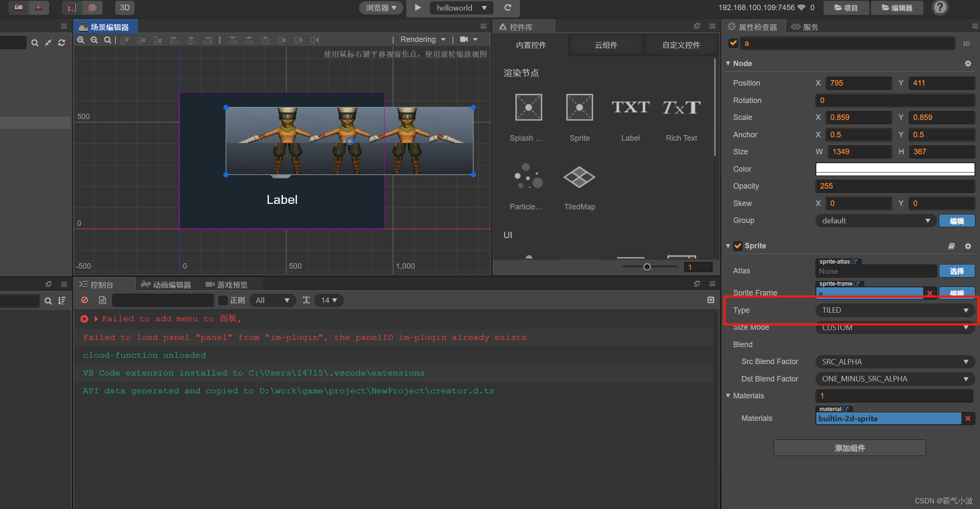
Task: Zoom in the scene view
Action: click(81, 40)
